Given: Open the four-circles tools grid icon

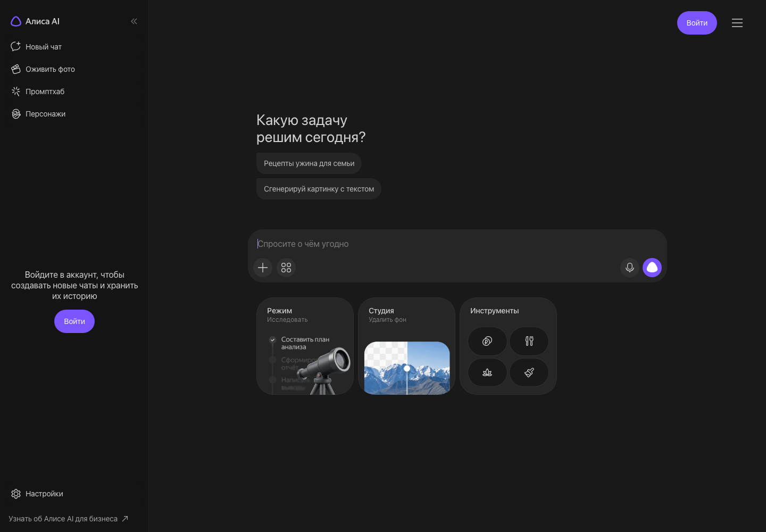Looking at the screenshot, I should tap(286, 268).
